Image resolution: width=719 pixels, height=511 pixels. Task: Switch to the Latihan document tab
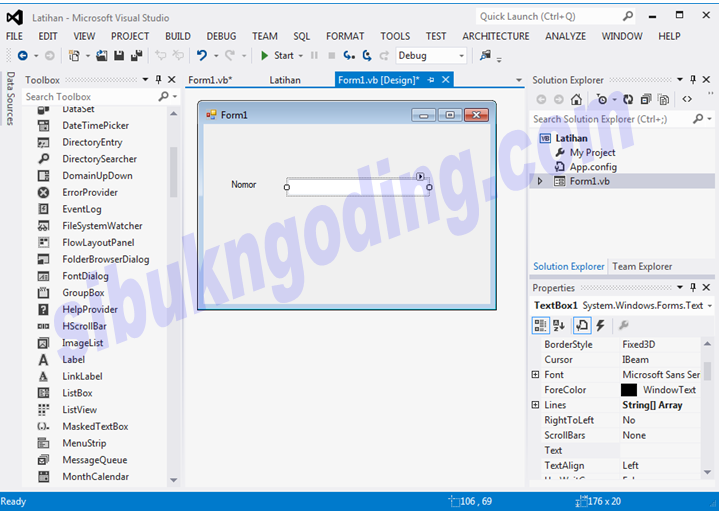click(x=285, y=80)
